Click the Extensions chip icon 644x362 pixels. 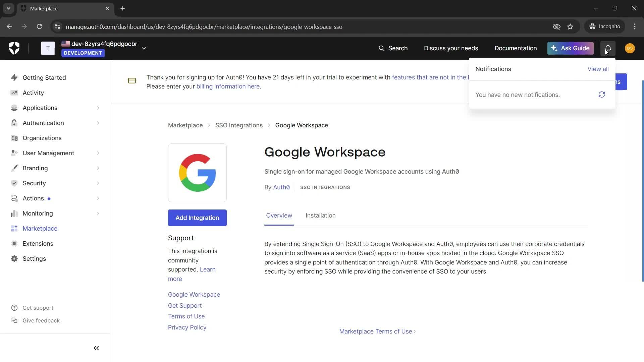tap(14, 244)
